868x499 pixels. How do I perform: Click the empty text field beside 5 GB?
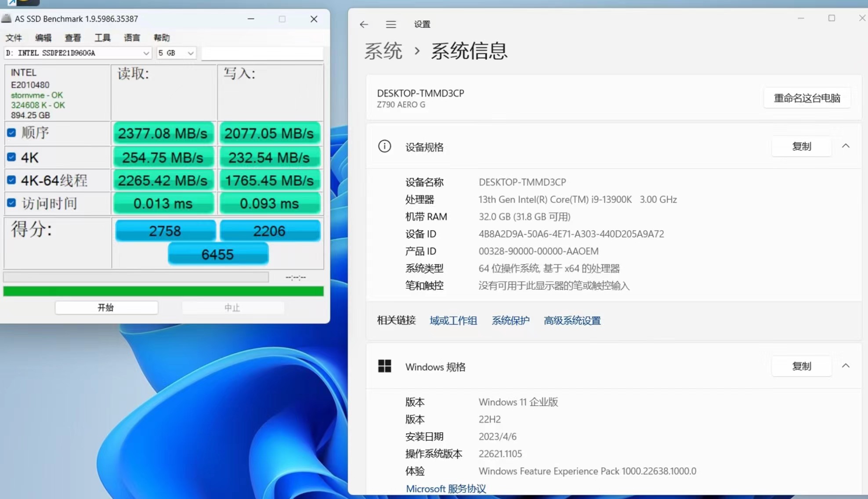262,53
